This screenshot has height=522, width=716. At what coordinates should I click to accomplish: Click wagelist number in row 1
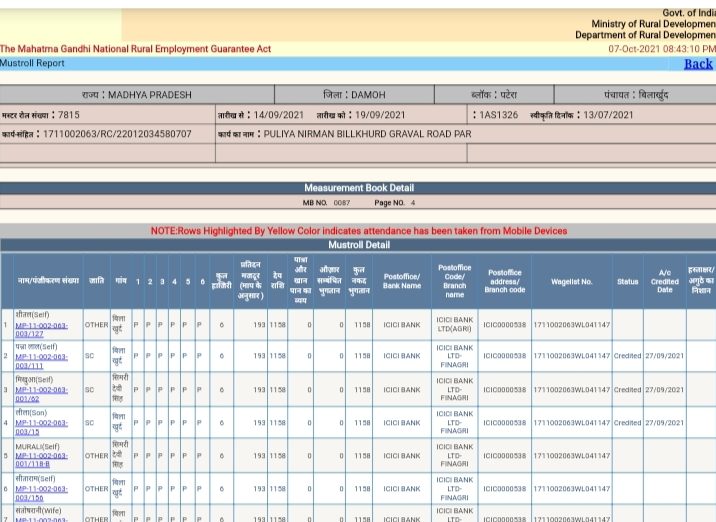(x=572, y=325)
